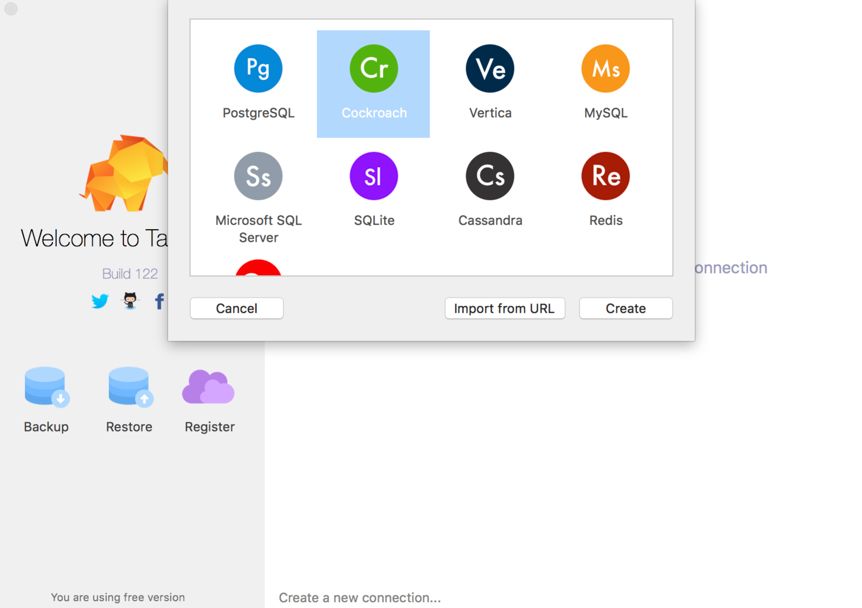
Task: Pick the Redis connection icon
Action: (x=605, y=176)
